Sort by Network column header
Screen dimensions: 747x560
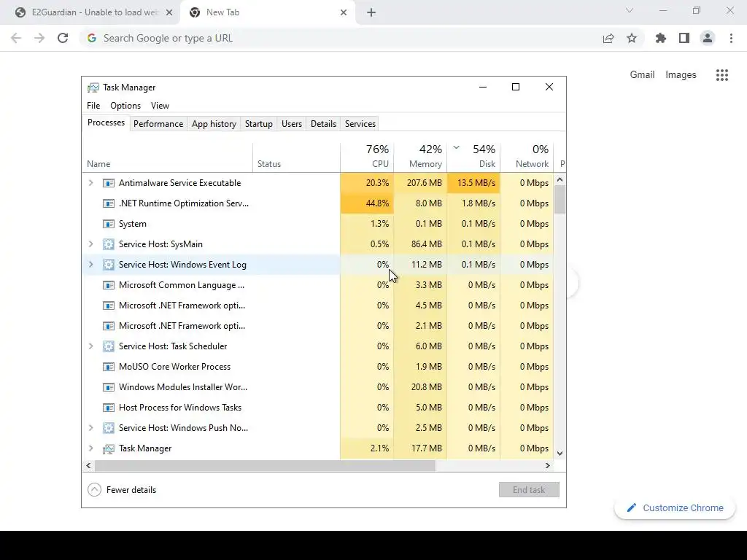[527, 157]
